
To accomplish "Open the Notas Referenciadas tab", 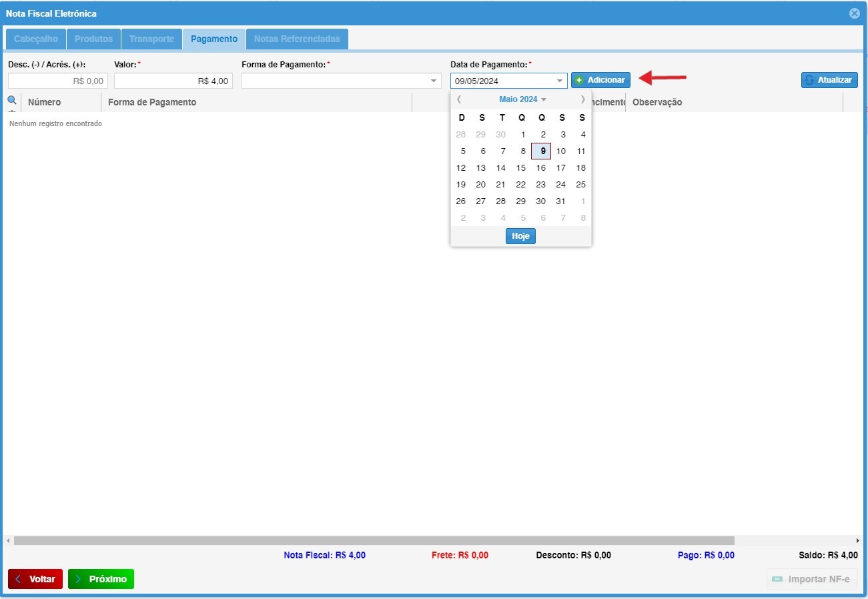I will coord(297,39).
